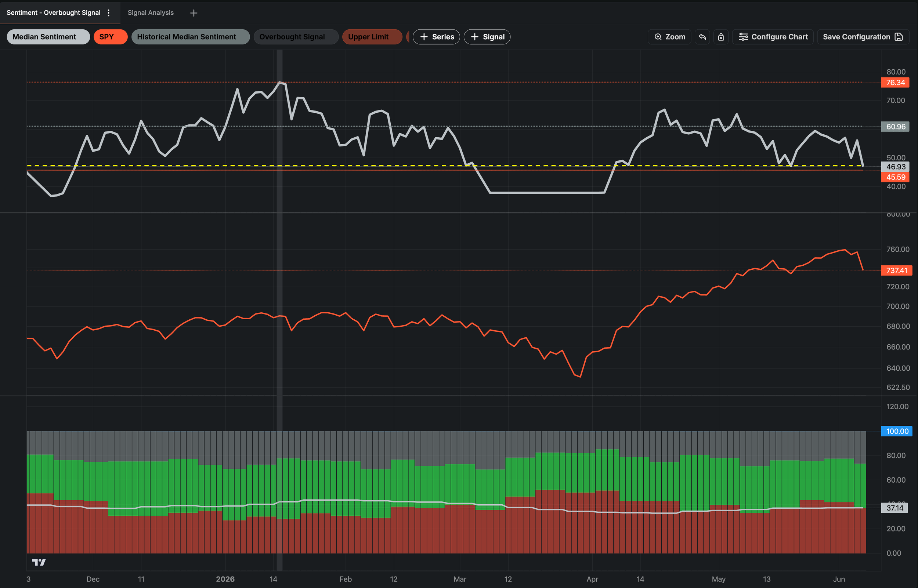Select the 737.41 SPY price label
Screen dimensions: 918x588
[x=896, y=271]
